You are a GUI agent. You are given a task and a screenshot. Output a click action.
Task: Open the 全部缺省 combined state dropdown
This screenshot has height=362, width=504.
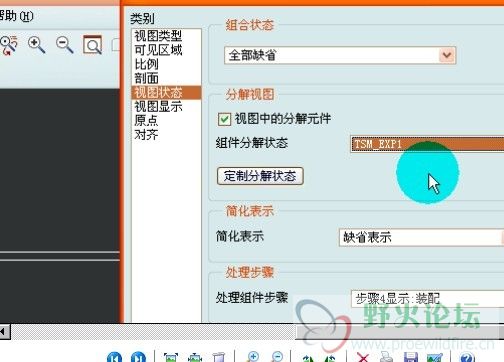340,55
